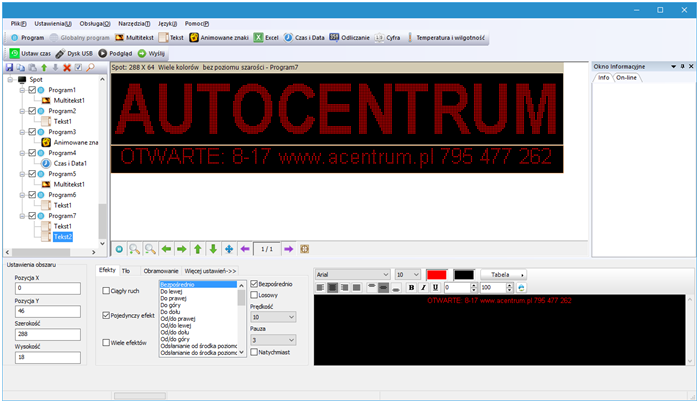Stop the preview with the round teal button
This screenshot has width=699, height=403.
[x=119, y=249]
